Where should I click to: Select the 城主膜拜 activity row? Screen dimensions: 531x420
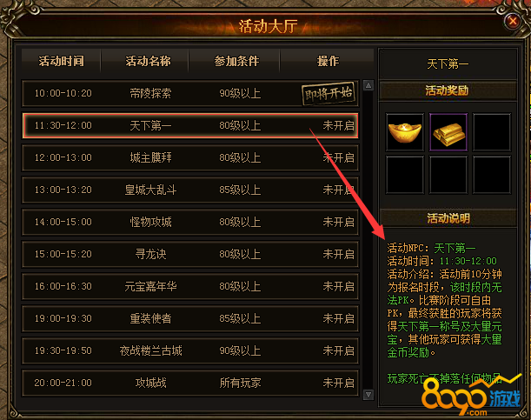pyautogui.click(x=190, y=157)
